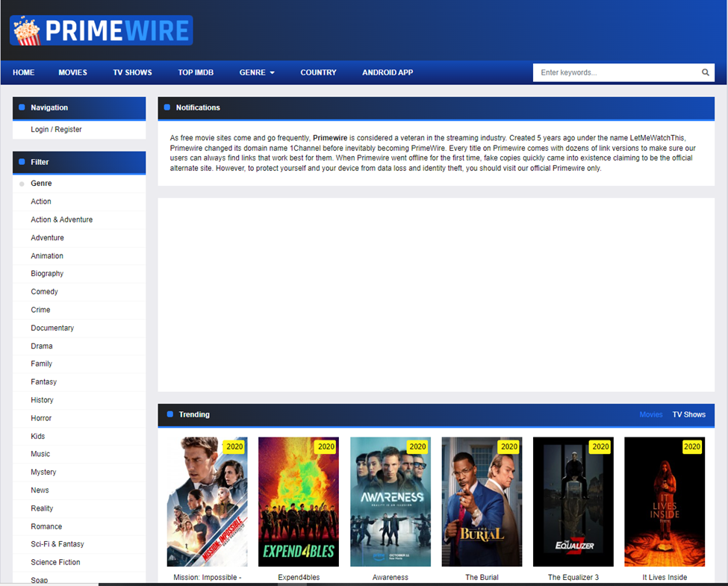
Task: Open the Expend4bles poster
Action: 299,502
